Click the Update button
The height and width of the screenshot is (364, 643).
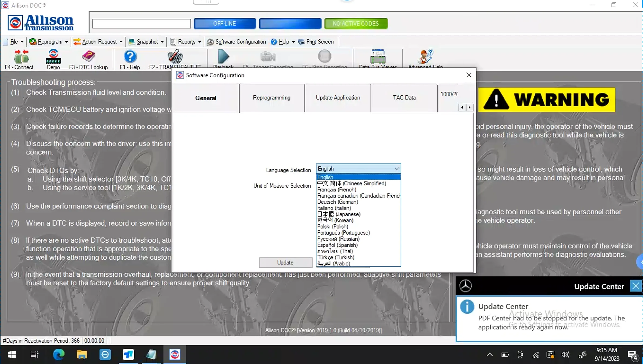tap(284, 262)
